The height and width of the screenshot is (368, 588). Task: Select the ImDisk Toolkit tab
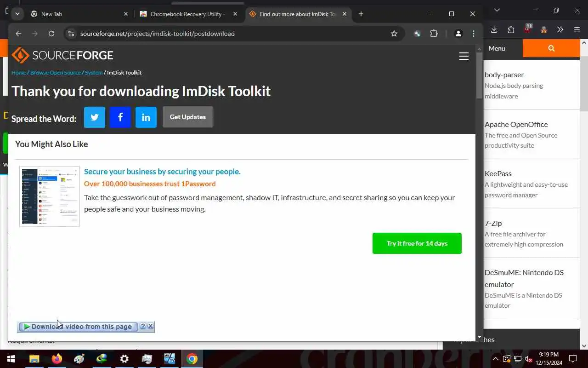(x=298, y=14)
